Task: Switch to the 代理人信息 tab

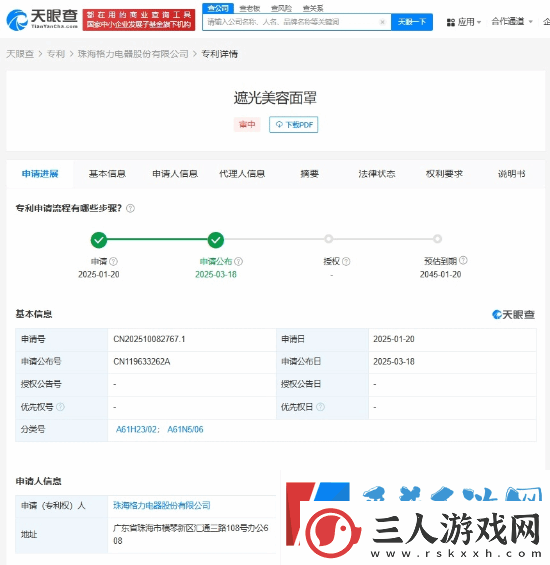Action: (x=242, y=174)
